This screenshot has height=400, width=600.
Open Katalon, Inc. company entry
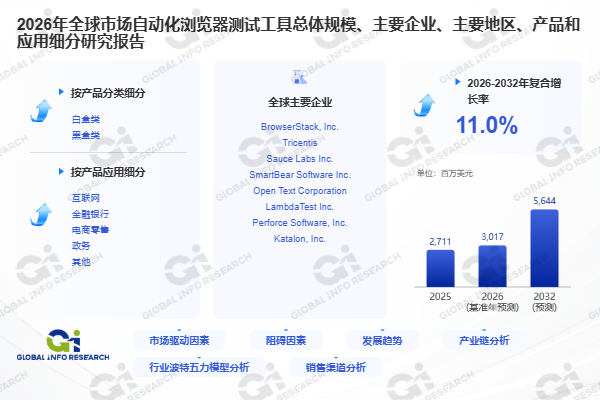pyautogui.click(x=300, y=239)
